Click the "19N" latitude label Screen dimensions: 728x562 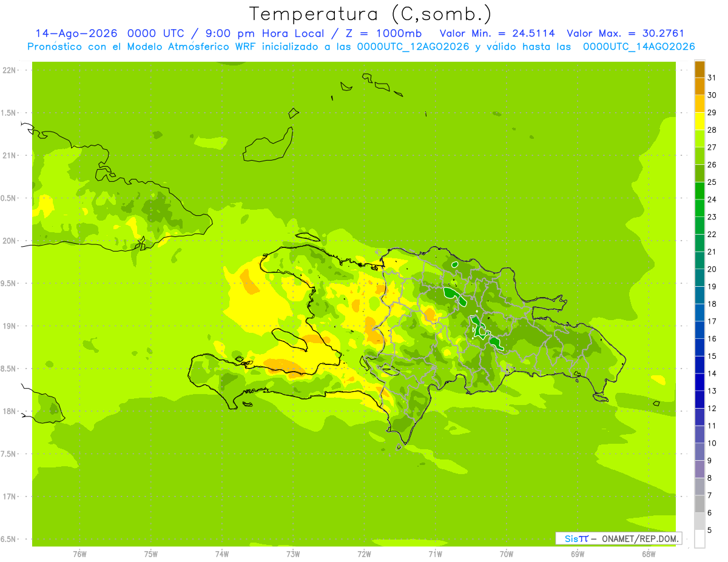(8, 326)
